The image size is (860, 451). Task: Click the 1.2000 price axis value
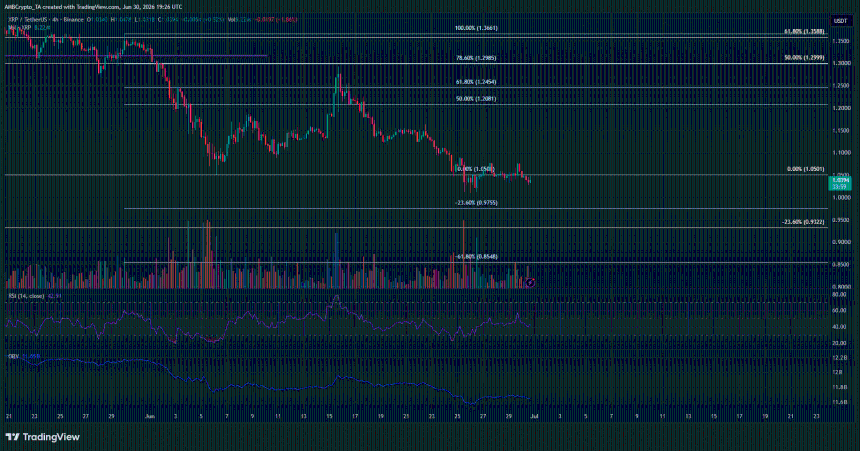841,108
